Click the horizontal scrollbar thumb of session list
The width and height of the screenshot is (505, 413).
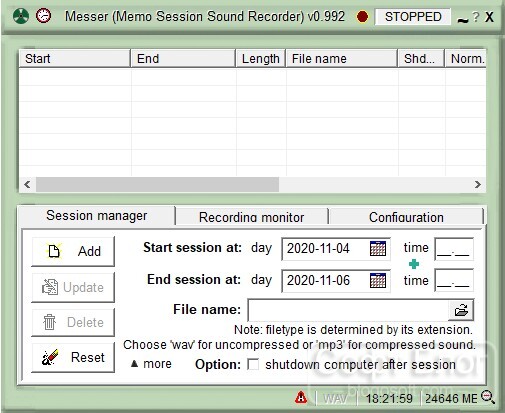tap(157, 184)
